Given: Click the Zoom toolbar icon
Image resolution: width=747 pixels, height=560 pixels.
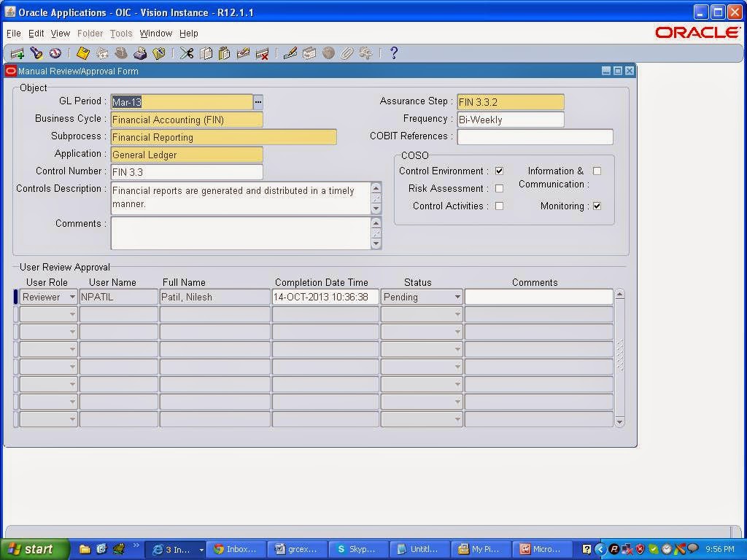Looking at the screenshot, I should tap(309, 53).
